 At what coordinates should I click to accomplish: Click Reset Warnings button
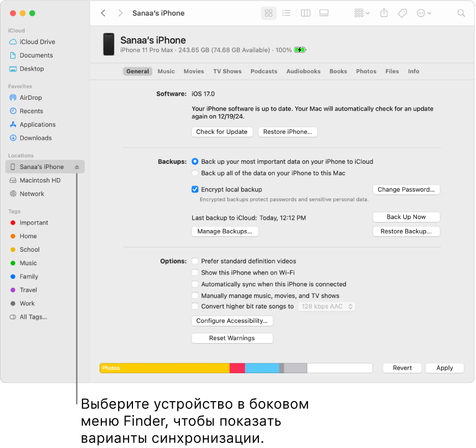click(x=232, y=338)
